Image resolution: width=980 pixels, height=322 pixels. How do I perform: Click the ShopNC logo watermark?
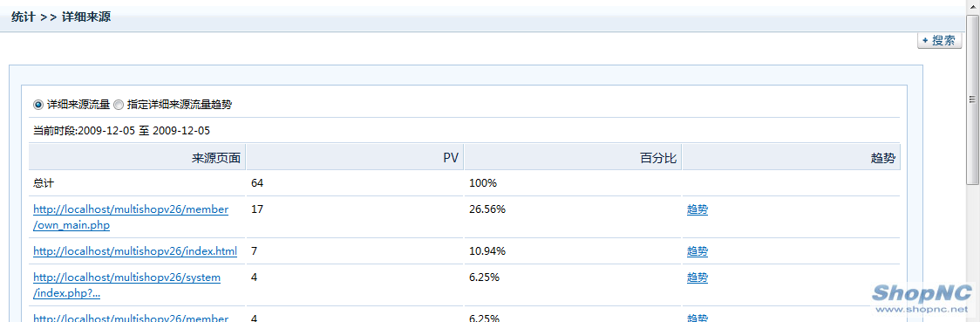coord(922,298)
